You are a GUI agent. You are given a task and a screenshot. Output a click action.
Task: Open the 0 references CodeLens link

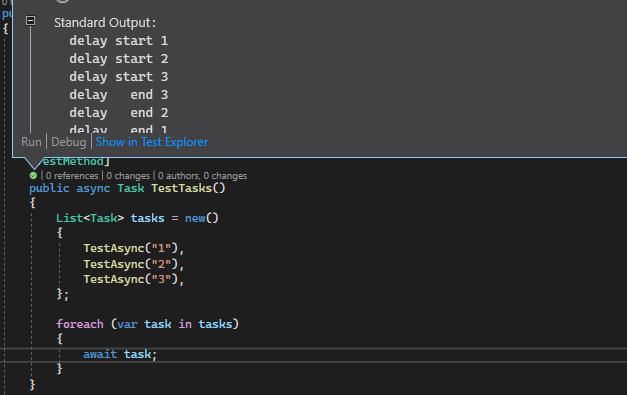point(72,176)
